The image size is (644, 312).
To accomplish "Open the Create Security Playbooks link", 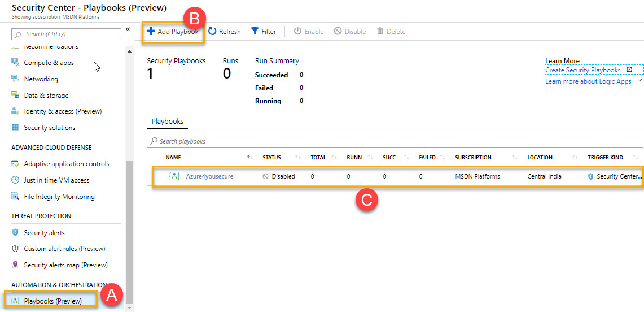I will 583,70.
